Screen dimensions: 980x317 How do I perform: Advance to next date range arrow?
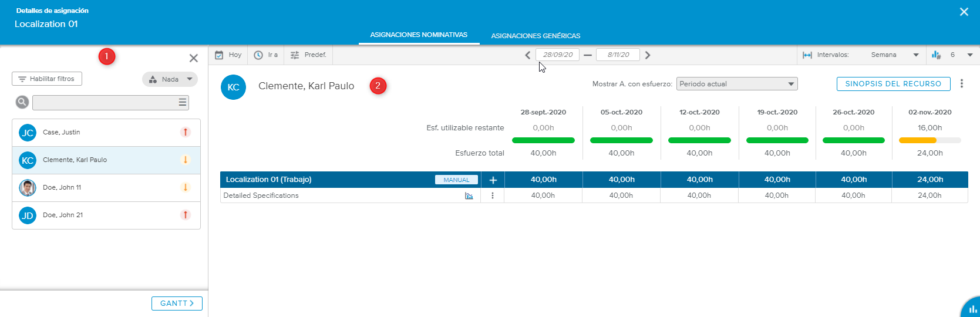click(648, 55)
